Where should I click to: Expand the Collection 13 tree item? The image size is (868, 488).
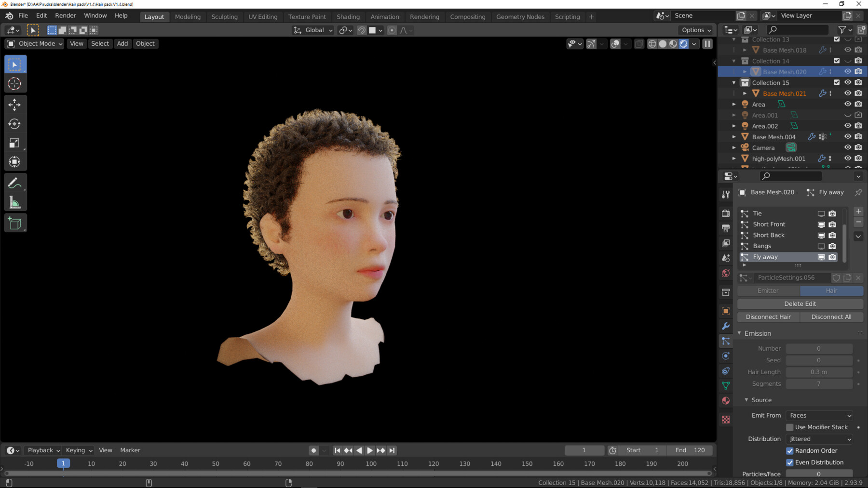(733, 40)
